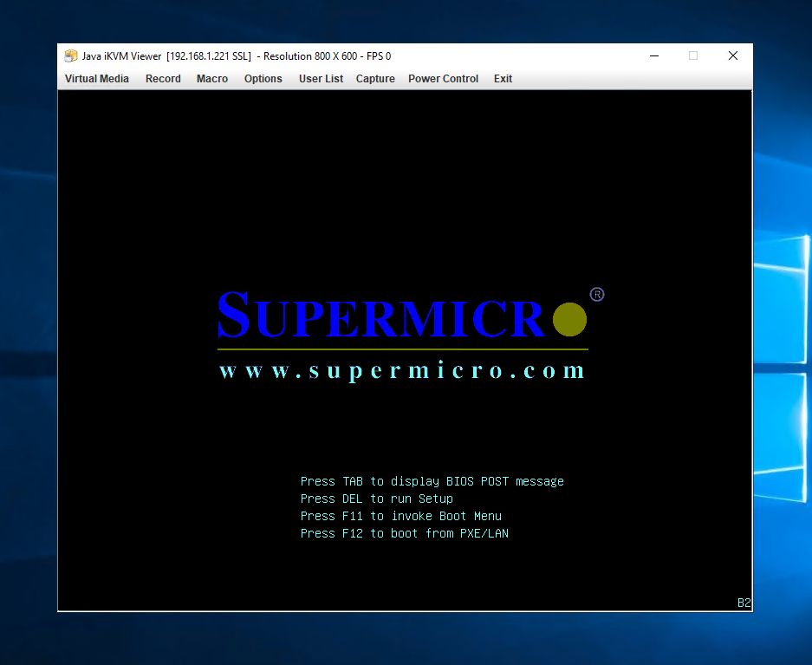
Task: Maximize the iKVM Viewer window
Action: point(693,56)
